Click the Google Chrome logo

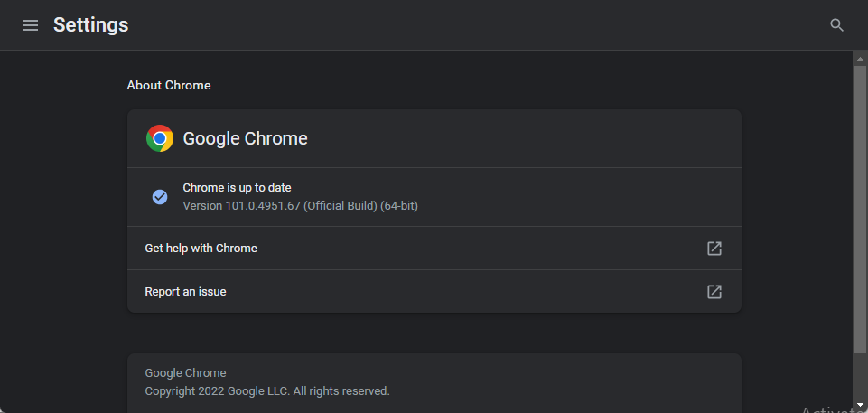160,138
